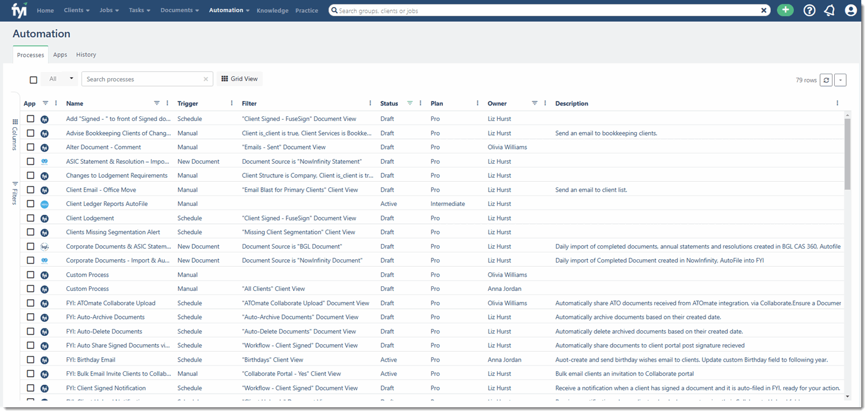Screen dimensions: 868x414
Task: Switch to the Apps tab
Action: pos(60,55)
